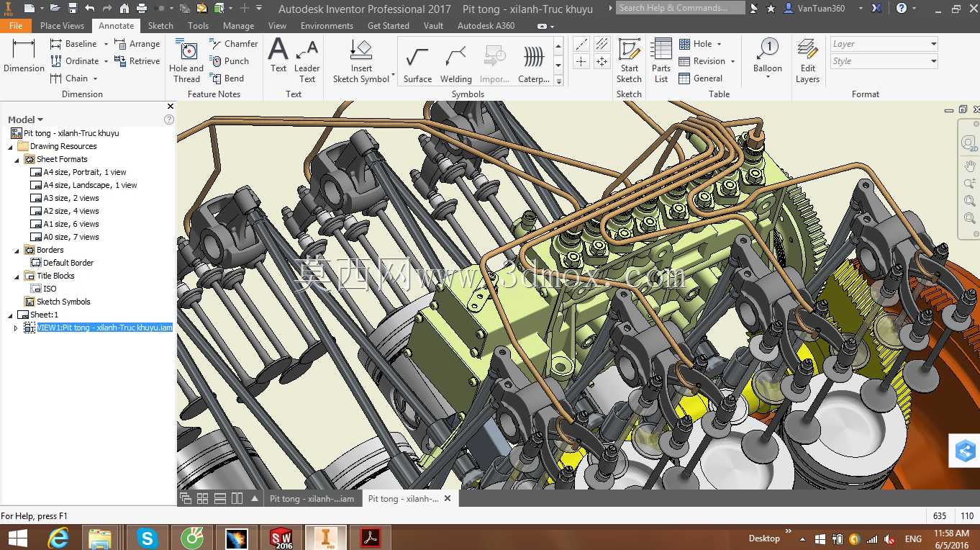Image resolution: width=980 pixels, height=550 pixels.
Task: Click the Home icon in quick access toolbar
Action: tap(124, 9)
